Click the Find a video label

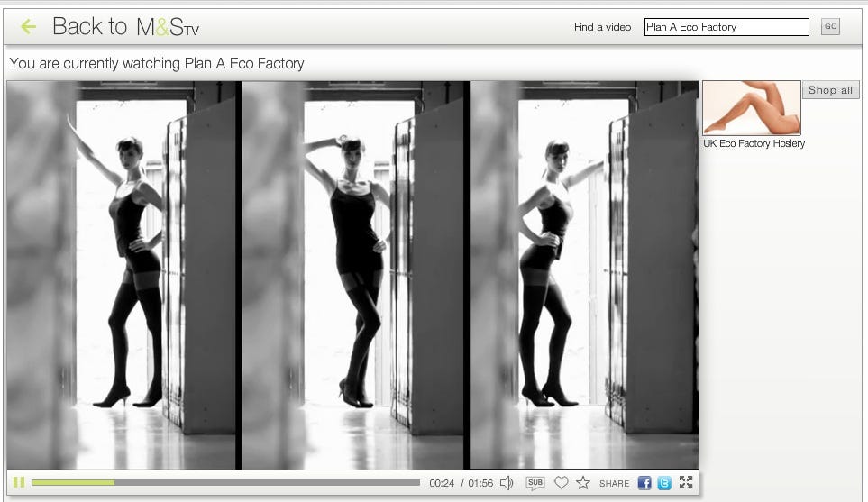pos(602,27)
